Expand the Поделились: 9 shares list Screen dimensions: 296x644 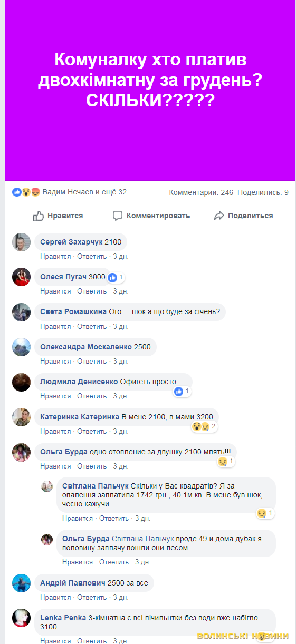point(263,192)
